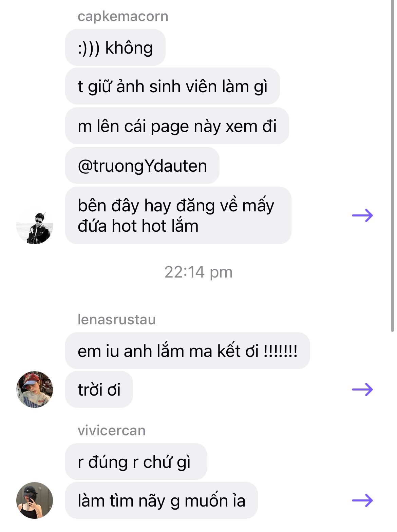Open the vivicercan username label
The height and width of the screenshot is (532, 397).
coord(112,431)
